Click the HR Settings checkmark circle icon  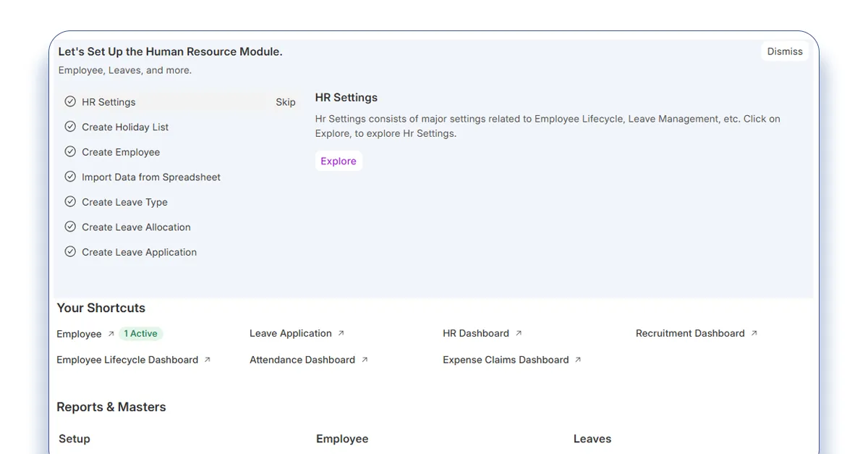[x=70, y=102]
